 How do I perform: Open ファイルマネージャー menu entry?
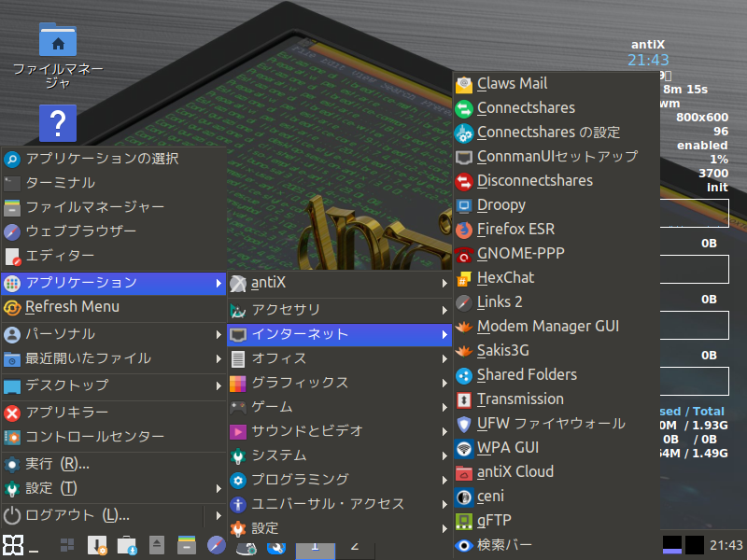pyautogui.click(x=113, y=207)
